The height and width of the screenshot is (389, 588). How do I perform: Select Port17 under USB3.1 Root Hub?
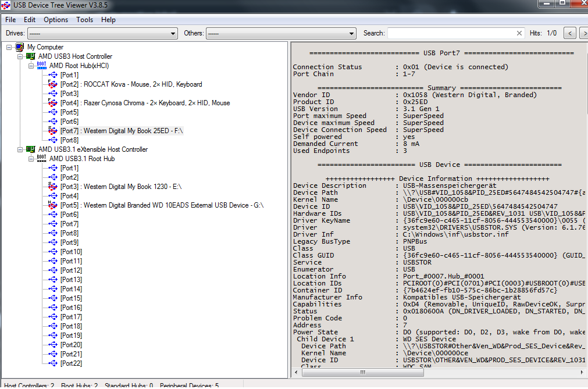pyautogui.click(x=72, y=317)
